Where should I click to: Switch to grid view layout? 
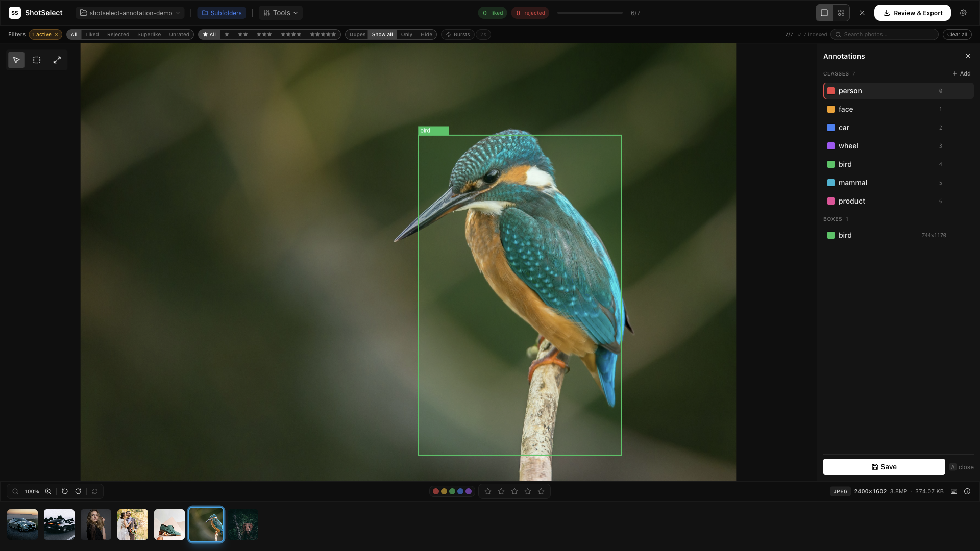pyautogui.click(x=841, y=12)
